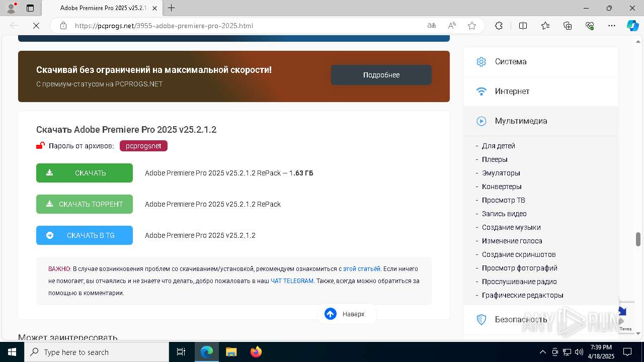Open Конвертеры subcategory

coord(502,187)
